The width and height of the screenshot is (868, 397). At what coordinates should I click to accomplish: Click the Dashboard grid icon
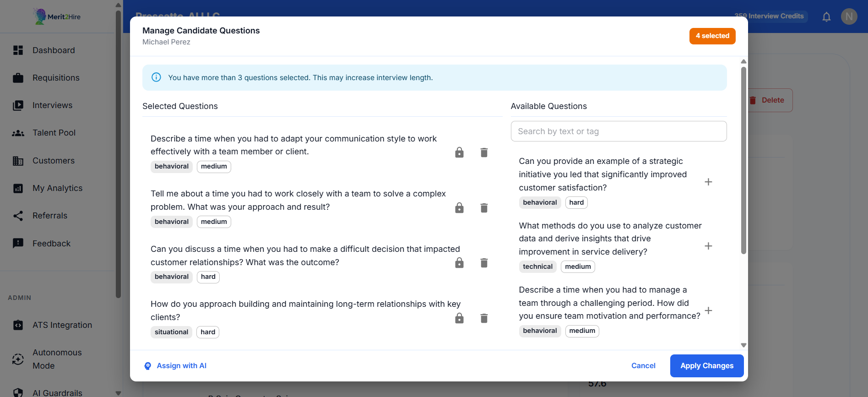point(18,50)
